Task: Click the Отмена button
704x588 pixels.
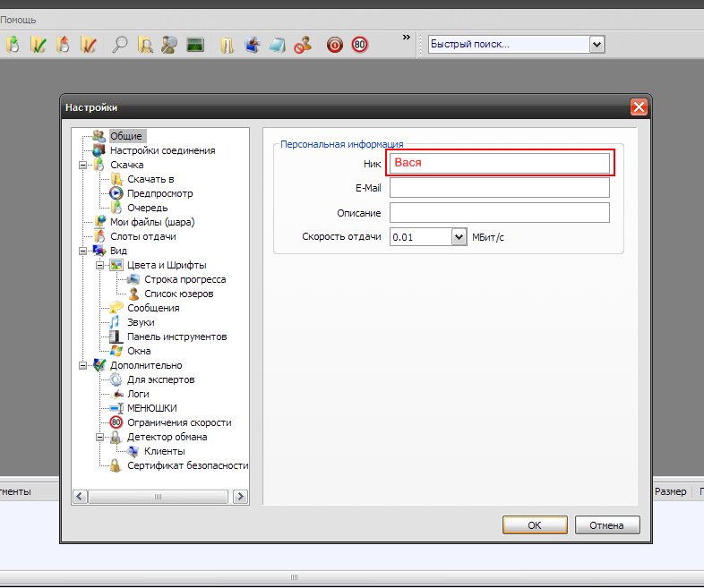Action: 606,525
